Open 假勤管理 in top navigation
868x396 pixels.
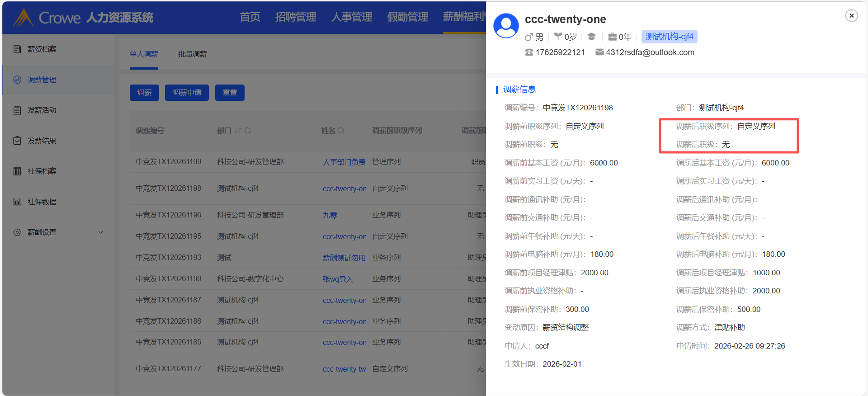pyautogui.click(x=407, y=17)
